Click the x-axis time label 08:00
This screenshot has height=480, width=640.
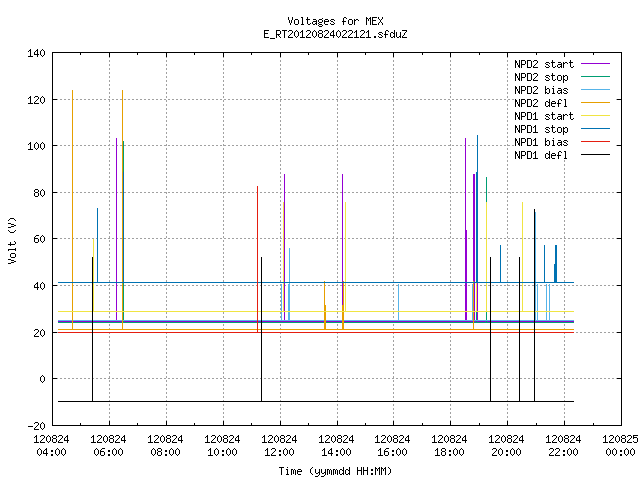[165, 453]
